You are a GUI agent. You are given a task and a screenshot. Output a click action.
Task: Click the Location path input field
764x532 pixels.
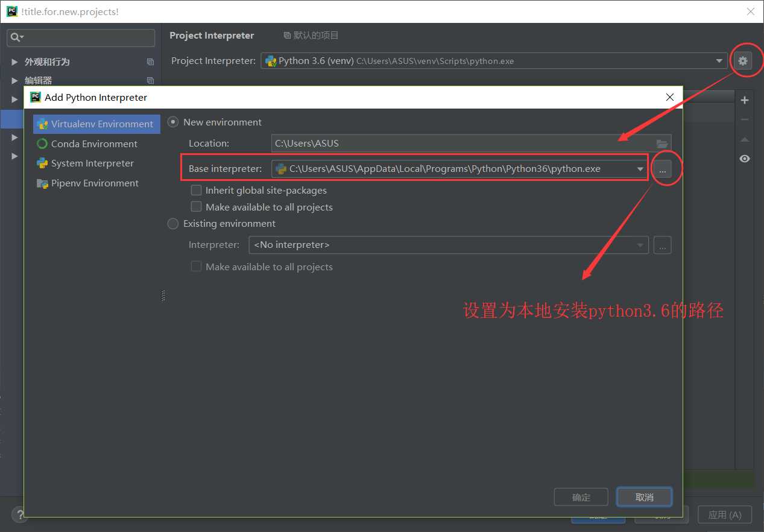point(463,144)
